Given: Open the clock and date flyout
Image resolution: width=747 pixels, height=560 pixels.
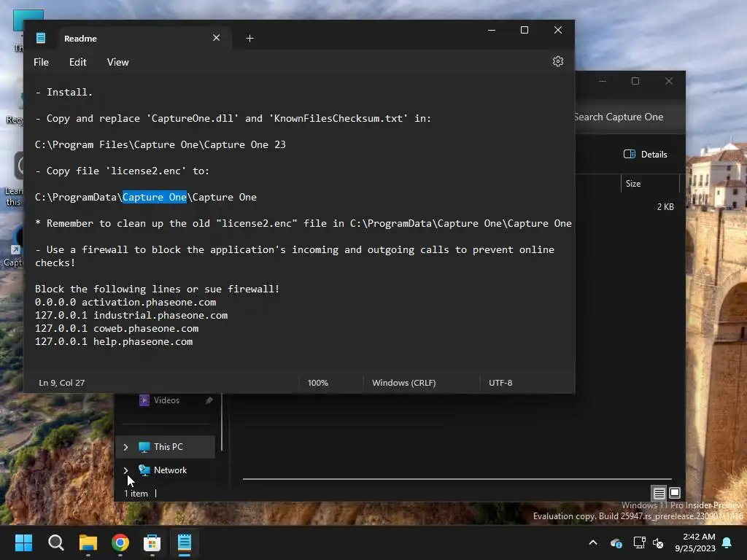Looking at the screenshot, I should pos(695,542).
